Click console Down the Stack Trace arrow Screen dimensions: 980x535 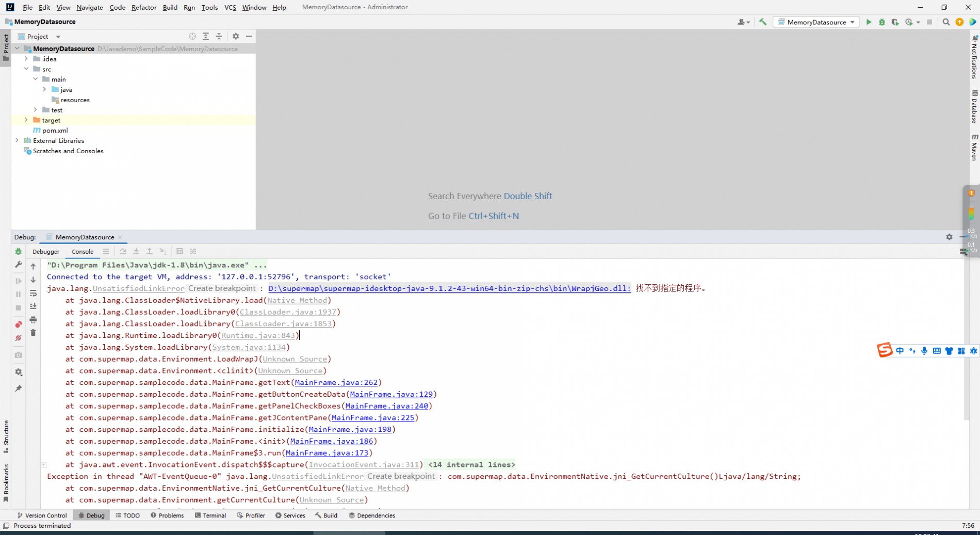pyautogui.click(x=33, y=280)
